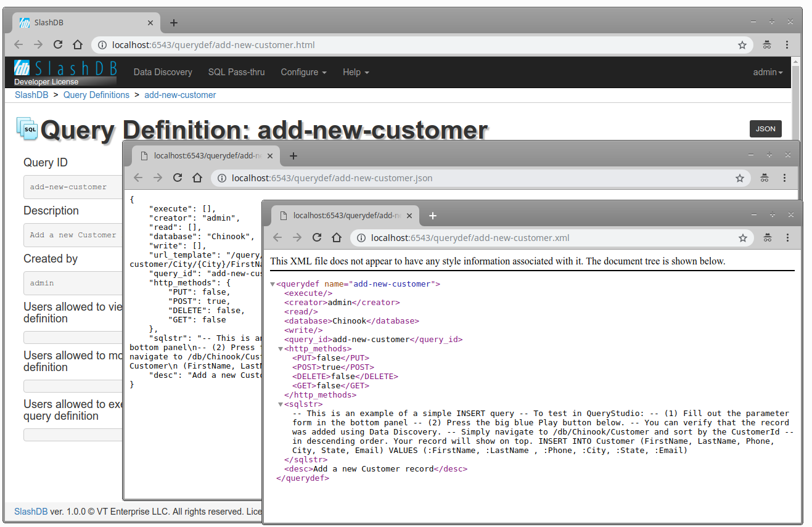Follow the Query Definitions breadcrumb link
Screen dimensions: 812x527
tap(96, 95)
